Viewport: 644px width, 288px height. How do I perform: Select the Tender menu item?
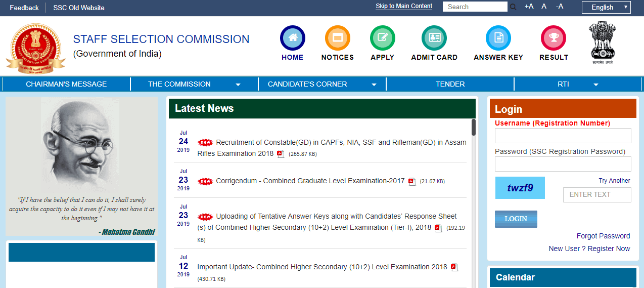pyautogui.click(x=450, y=84)
